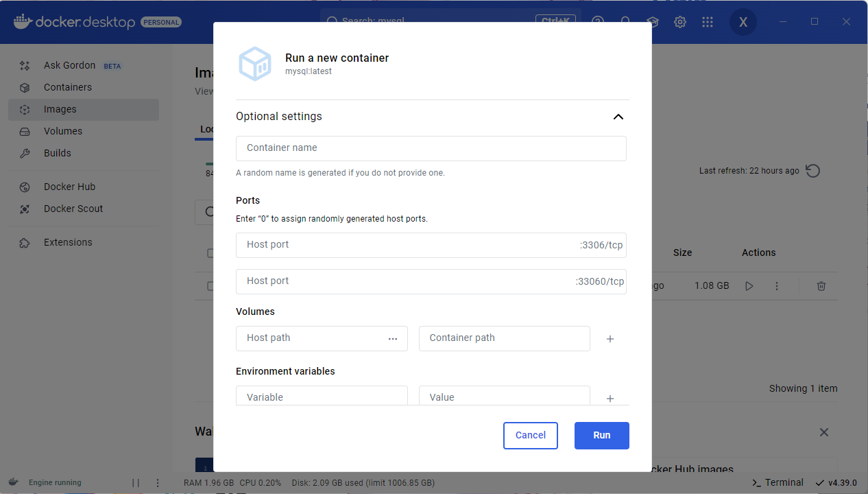Focus the host port field for 3306/tcp

pyautogui.click(x=405, y=245)
